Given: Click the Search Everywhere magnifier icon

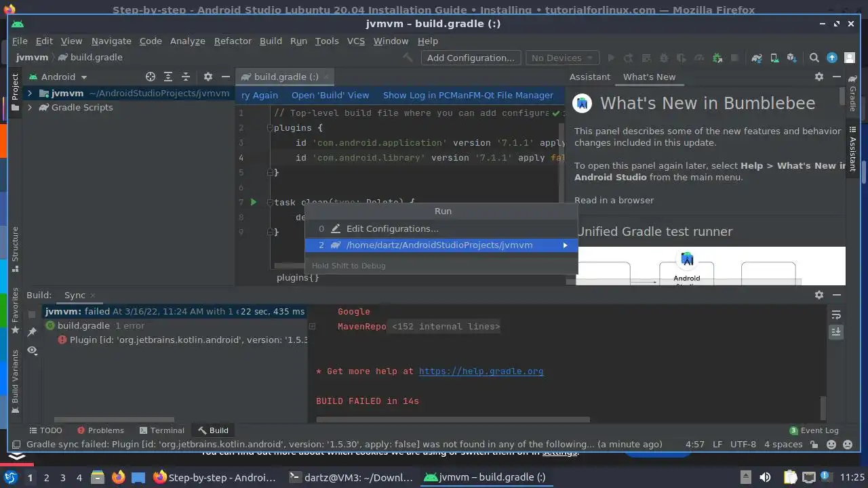Looking at the screenshot, I should (814, 58).
